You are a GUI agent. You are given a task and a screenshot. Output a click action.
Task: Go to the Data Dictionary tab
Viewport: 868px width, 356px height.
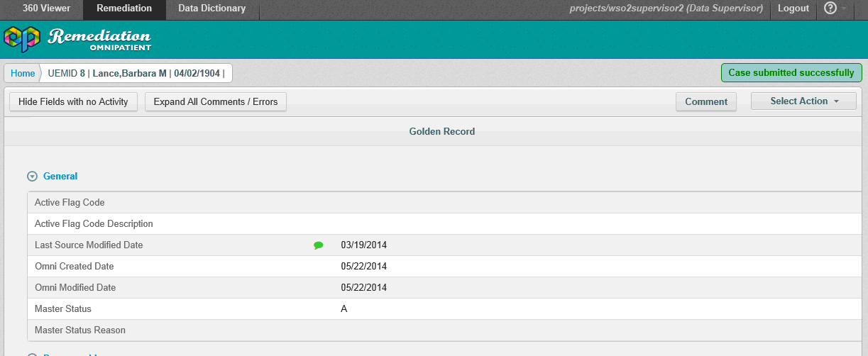tap(211, 9)
